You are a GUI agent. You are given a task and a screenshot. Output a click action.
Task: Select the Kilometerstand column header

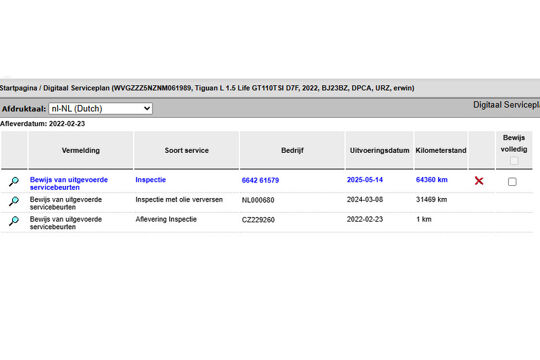pyautogui.click(x=441, y=151)
